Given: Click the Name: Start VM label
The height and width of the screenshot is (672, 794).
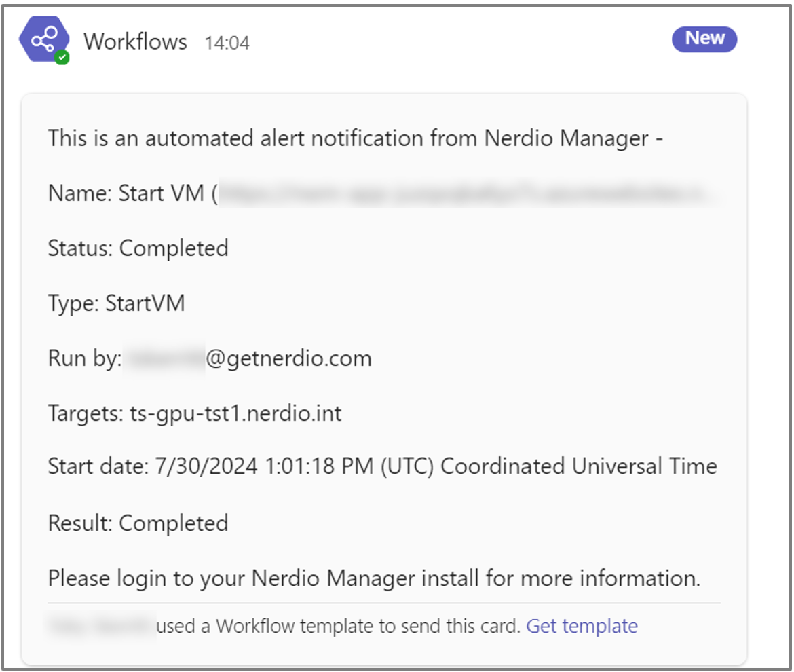Looking at the screenshot, I should [x=126, y=193].
